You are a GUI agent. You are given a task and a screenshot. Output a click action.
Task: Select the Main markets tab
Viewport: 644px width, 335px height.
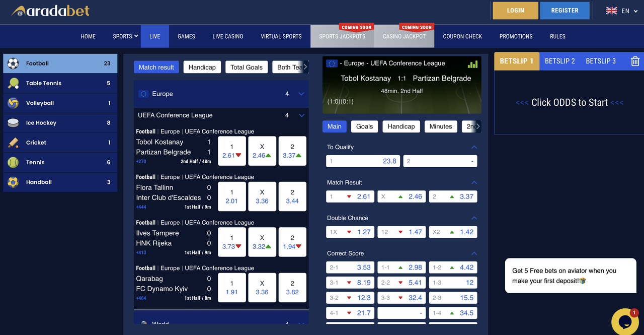[334, 126]
